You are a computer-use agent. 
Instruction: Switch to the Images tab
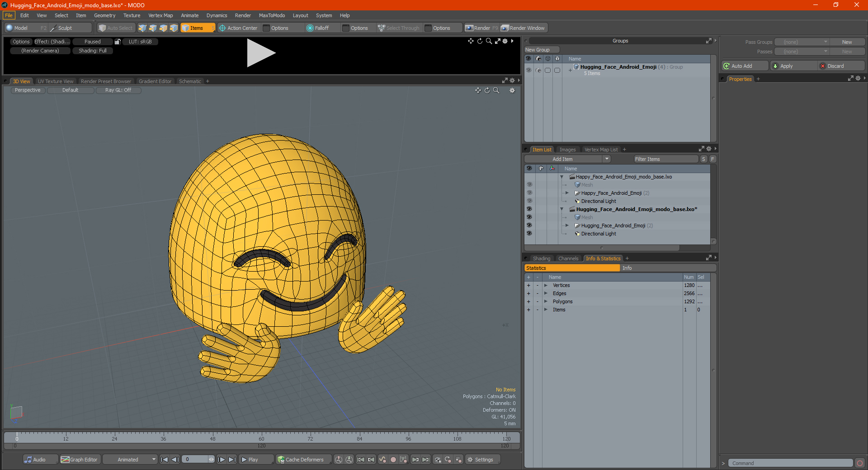[567, 150]
